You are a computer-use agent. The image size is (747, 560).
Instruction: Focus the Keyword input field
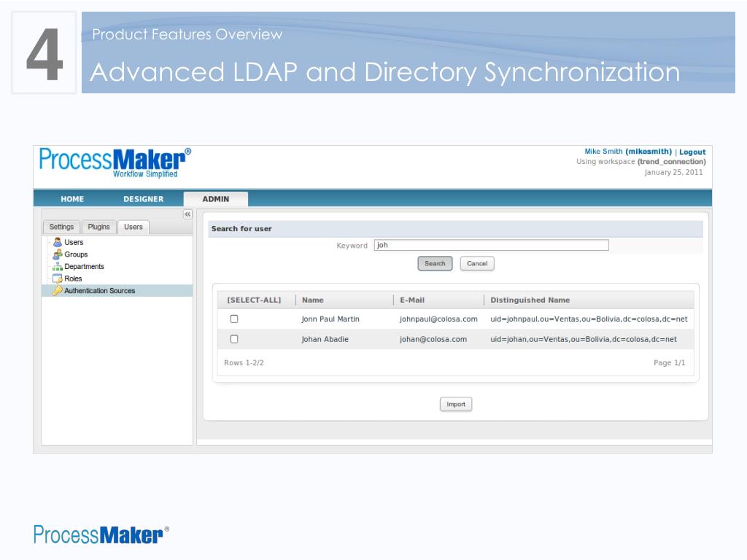[x=491, y=245]
